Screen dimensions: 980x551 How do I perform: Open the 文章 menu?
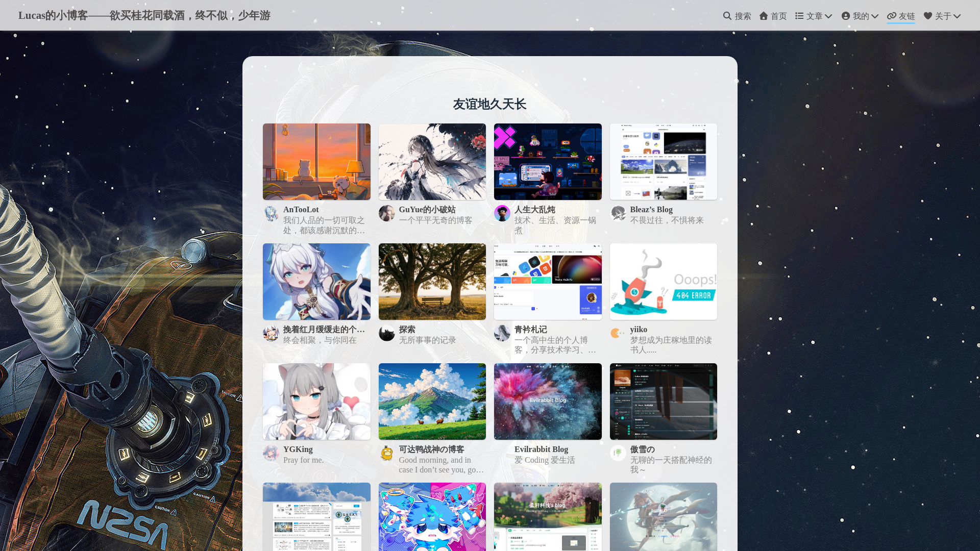(814, 16)
